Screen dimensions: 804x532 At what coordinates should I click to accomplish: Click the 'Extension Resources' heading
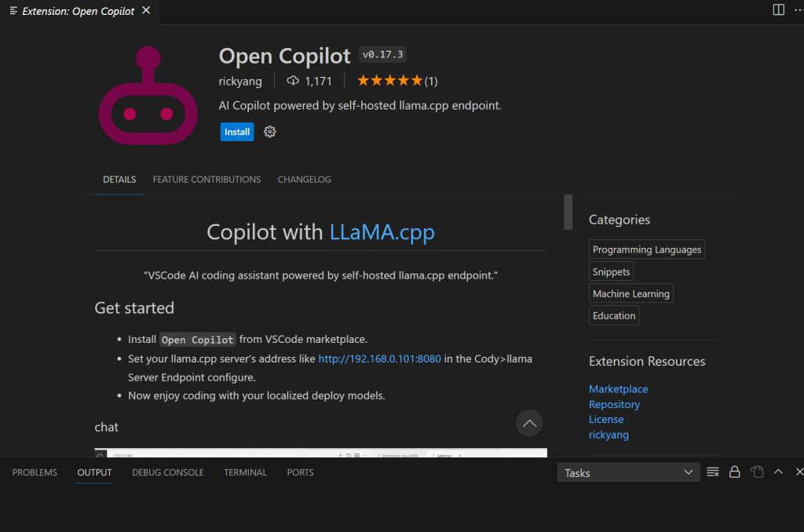point(647,361)
